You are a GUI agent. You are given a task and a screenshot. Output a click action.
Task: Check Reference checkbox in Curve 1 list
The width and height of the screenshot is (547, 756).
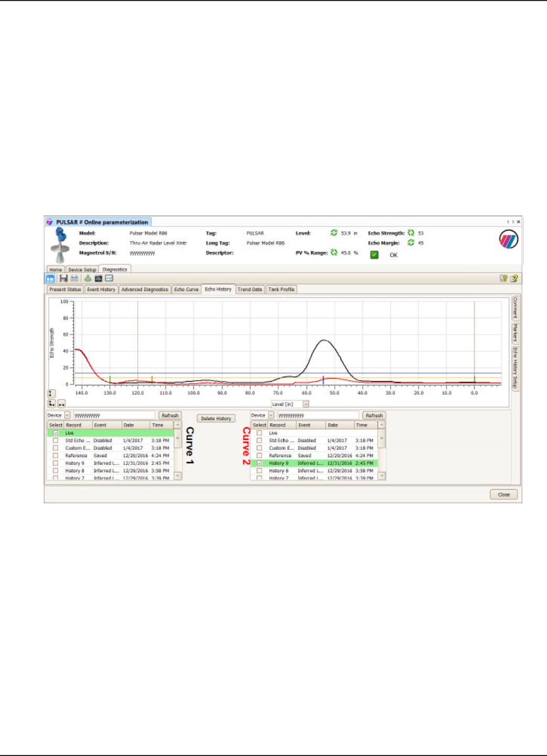(x=56, y=456)
